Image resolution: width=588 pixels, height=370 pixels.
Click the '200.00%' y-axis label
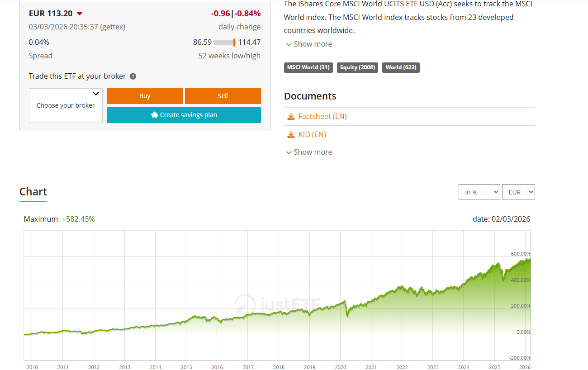coord(521,306)
